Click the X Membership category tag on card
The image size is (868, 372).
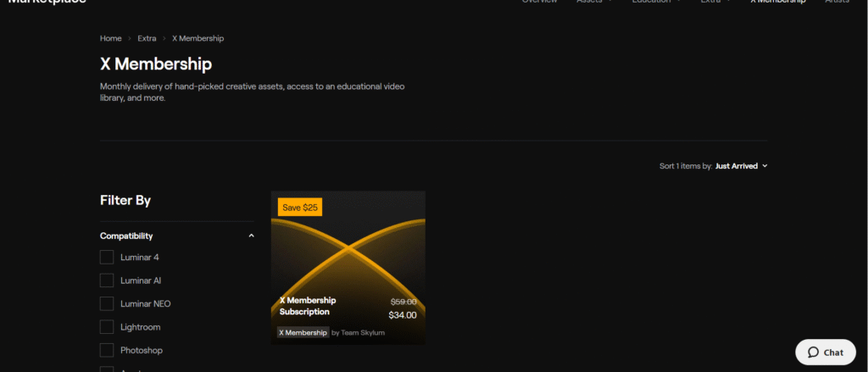click(303, 333)
